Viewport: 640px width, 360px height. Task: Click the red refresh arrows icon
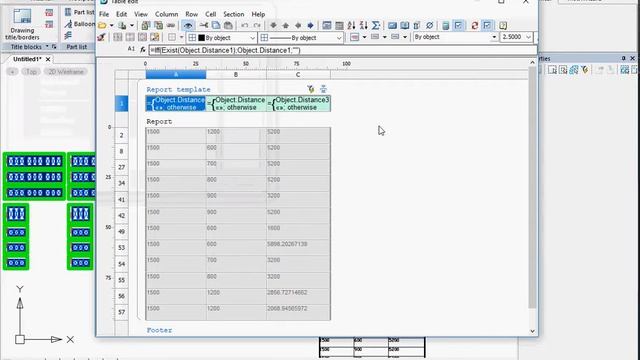[474, 26]
